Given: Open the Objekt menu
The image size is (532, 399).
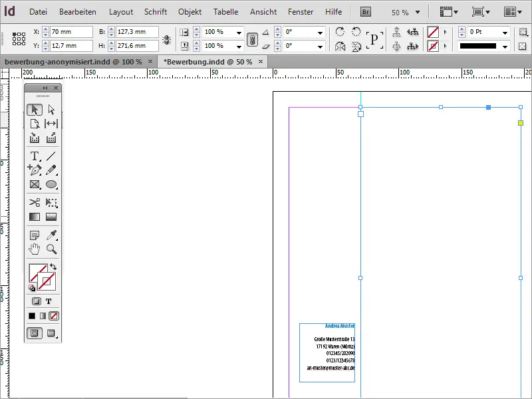Looking at the screenshot, I should (x=190, y=12).
